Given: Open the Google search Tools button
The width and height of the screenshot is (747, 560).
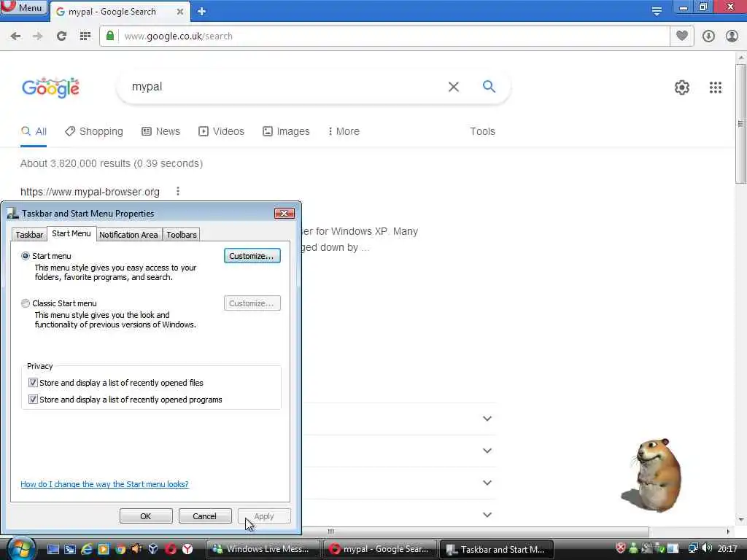Looking at the screenshot, I should pos(482,131).
